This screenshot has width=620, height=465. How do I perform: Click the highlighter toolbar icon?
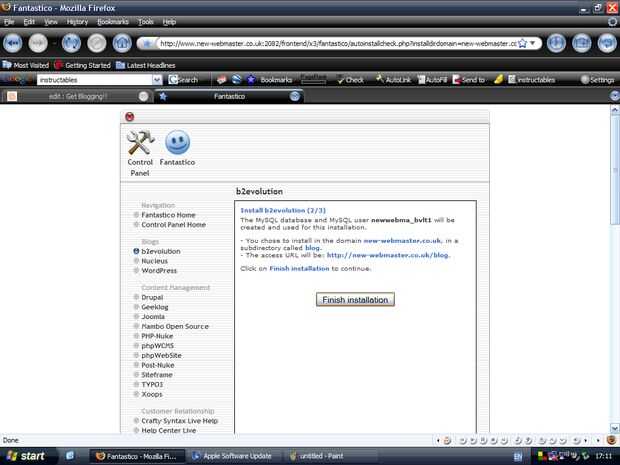coord(498,79)
